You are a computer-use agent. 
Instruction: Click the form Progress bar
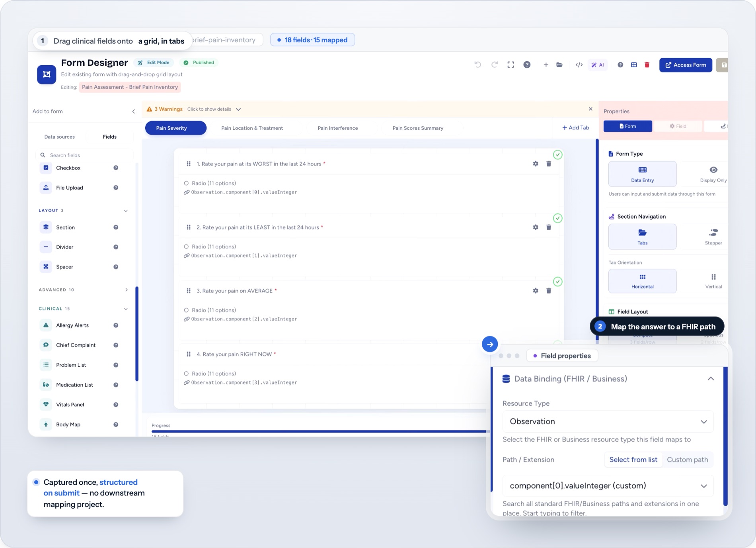tap(320, 431)
